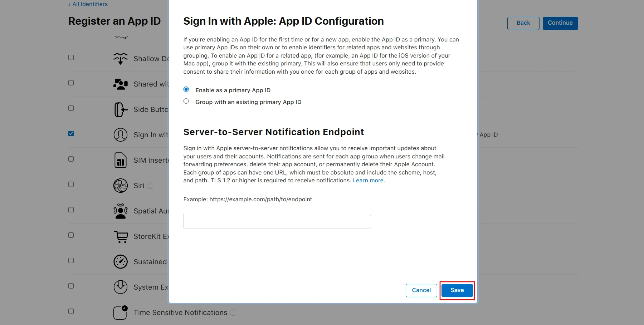Save the App ID configuration
The width and height of the screenshot is (644, 325).
pyautogui.click(x=457, y=290)
